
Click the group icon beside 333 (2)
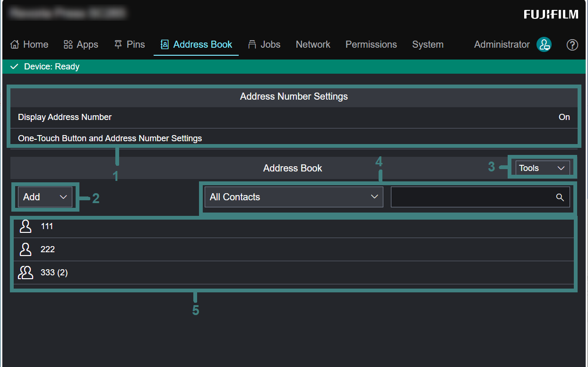(26, 273)
